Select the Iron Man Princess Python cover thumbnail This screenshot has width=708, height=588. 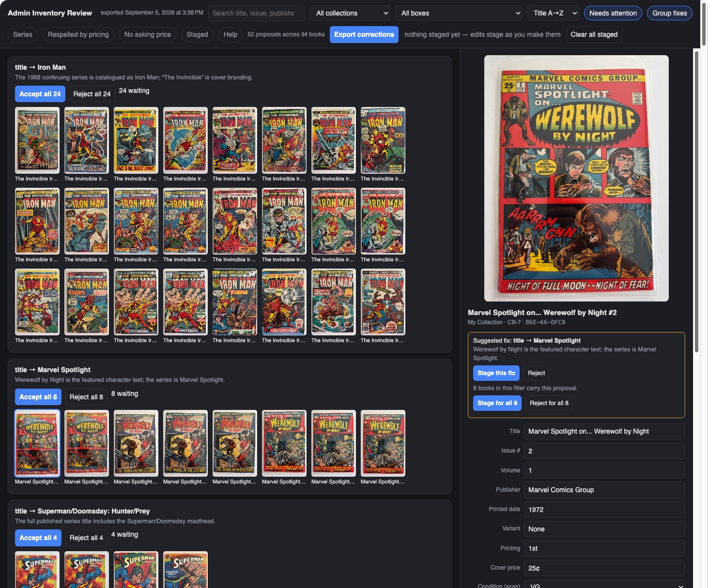point(37,140)
